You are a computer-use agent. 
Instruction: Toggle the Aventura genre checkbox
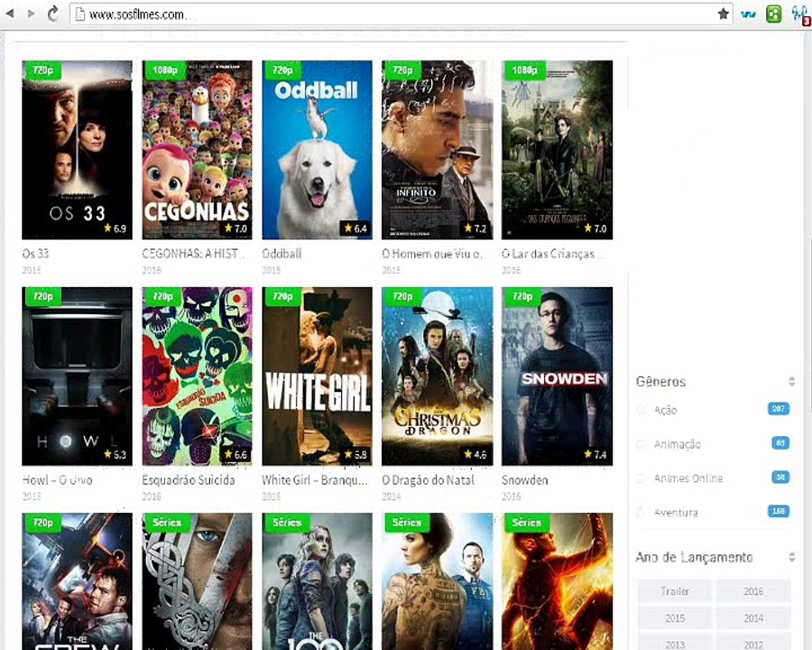tap(641, 512)
